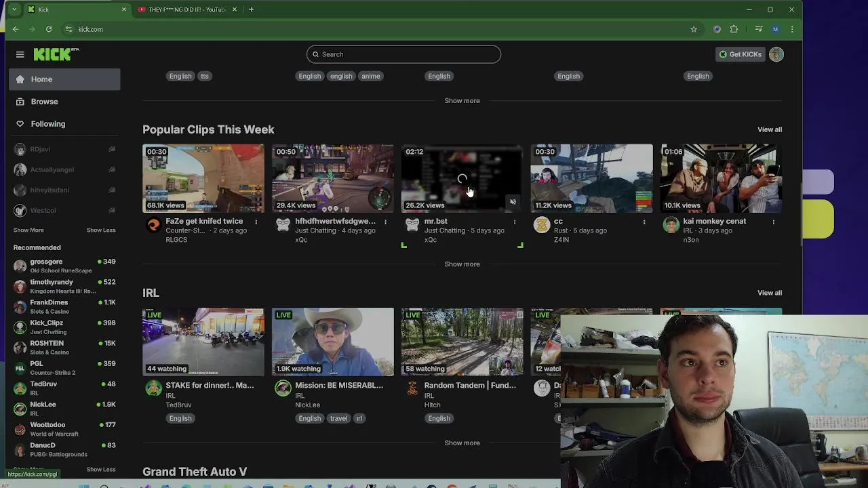Collapse recommended list with Show Less
Screen dimensions: 868x488
(101, 469)
